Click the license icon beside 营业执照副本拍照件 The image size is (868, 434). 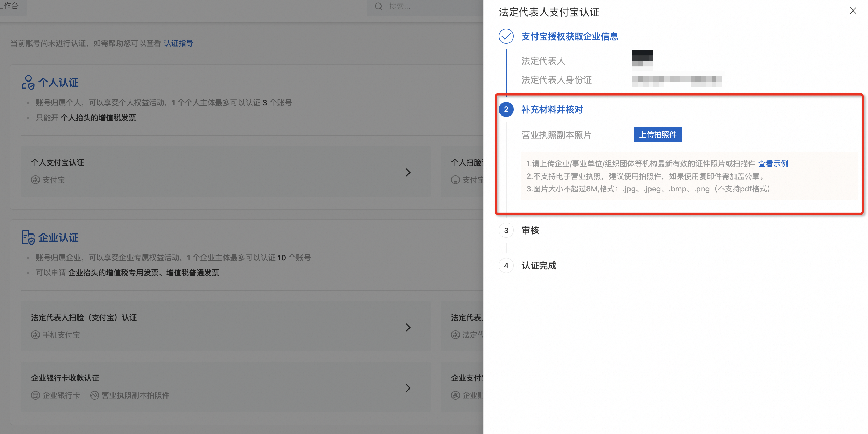[x=94, y=395]
